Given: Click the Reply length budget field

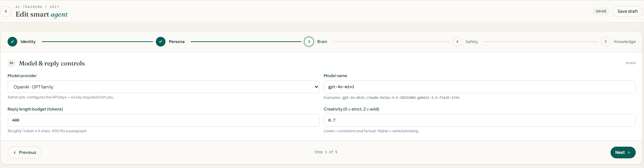Looking at the screenshot, I should coord(163,120).
